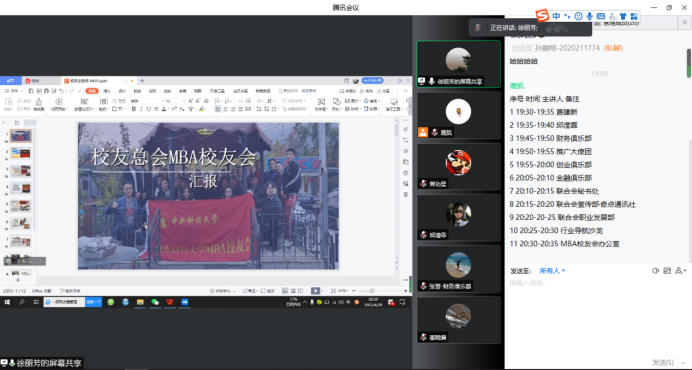Image resolution: width=692 pixels, height=370 pixels.
Task: Toggle the muted microphone in speaking bar
Action: (x=478, y=27)
